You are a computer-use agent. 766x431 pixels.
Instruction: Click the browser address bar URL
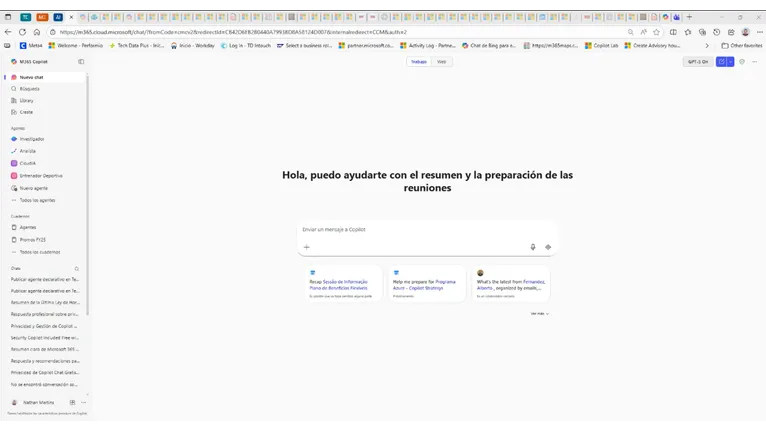coord(234,32)
